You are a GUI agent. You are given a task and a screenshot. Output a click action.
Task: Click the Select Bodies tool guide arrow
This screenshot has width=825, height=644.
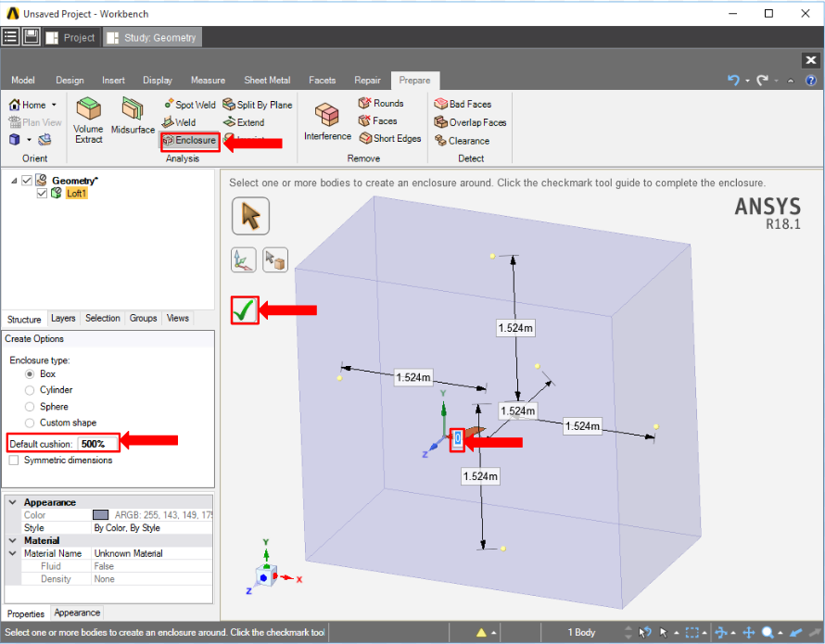pyautogui.click(x=250, y=216)
